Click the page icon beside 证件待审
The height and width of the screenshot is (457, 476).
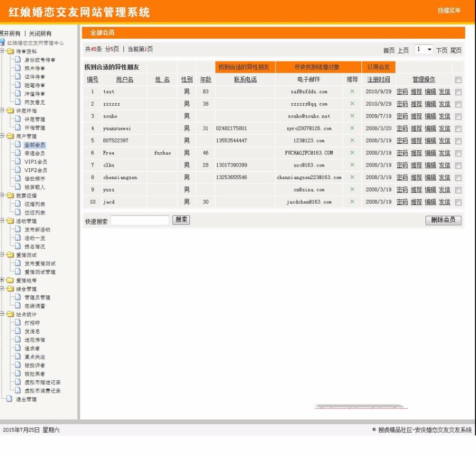18,77
